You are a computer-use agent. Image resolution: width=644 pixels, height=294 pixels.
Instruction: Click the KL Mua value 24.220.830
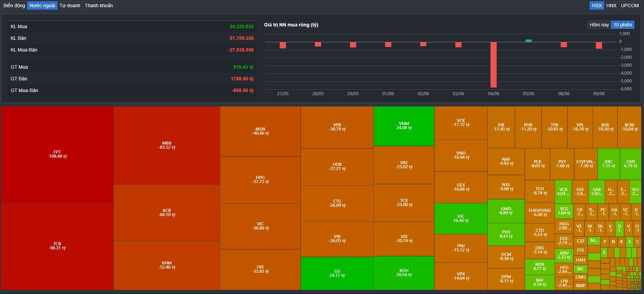tap(242, 26)
